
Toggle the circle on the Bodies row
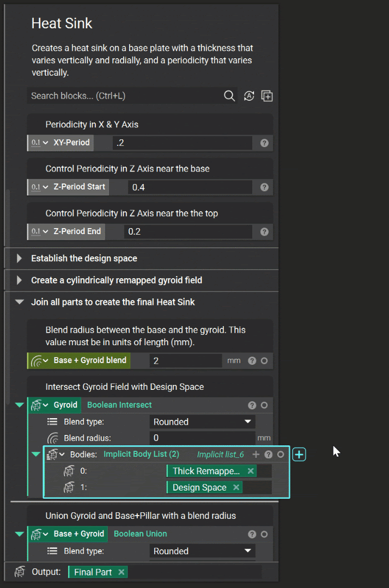coord(281,455)
